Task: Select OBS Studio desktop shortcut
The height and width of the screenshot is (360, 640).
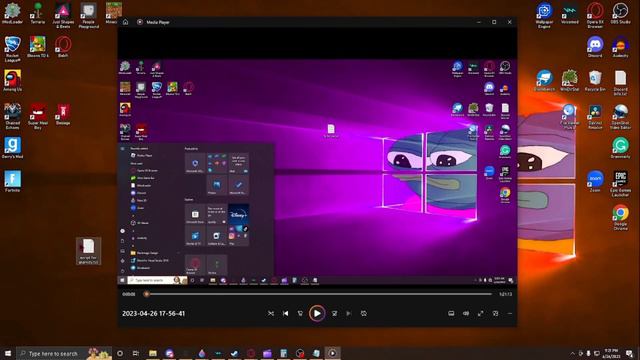Action: pyautogui.click(x=620, y=13)
